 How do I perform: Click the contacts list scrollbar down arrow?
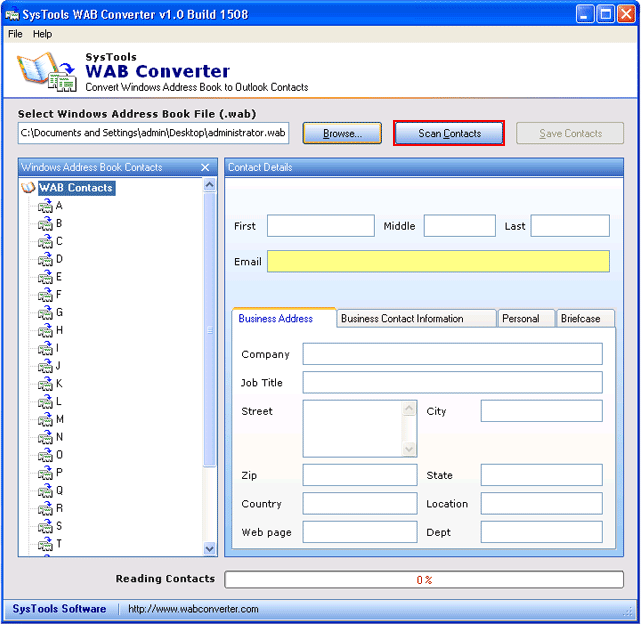coord(210,549)
